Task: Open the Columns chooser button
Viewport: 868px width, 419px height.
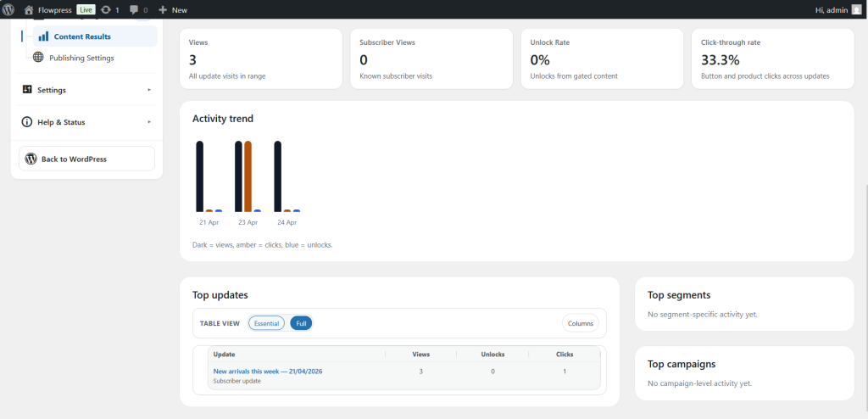Action: (581, 323)
